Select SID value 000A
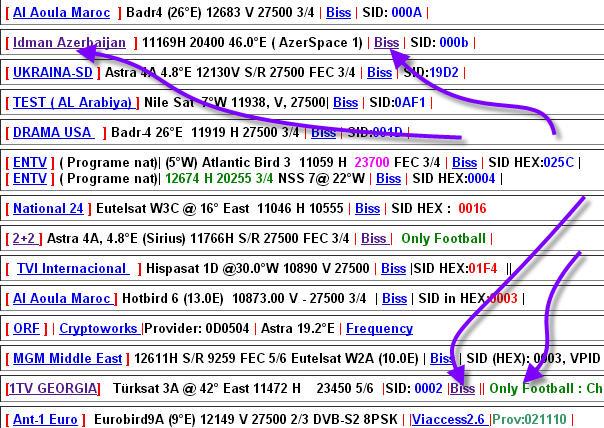The width and height of the screenshot is (604, 428). click(x=406, y=12)
